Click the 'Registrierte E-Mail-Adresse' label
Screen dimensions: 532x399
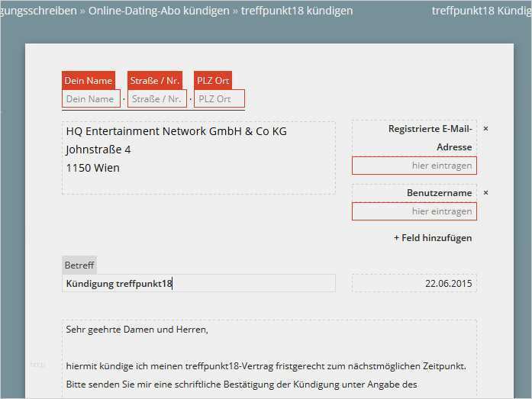(x=430, y=138)
